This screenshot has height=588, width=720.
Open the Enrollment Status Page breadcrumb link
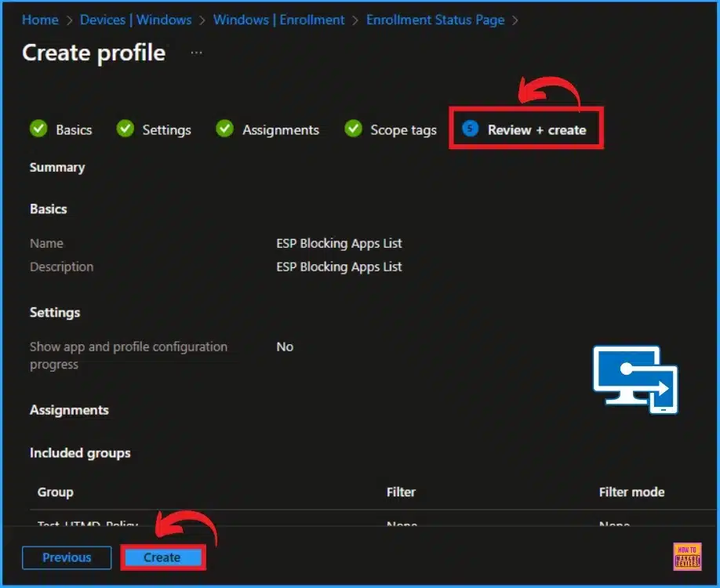435,20
